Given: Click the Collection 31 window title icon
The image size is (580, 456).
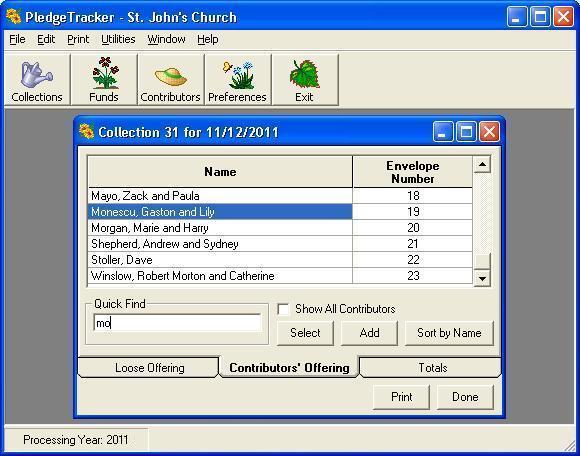Looking at the screenshot, I should pyautogui.click(x=87, y=132).
